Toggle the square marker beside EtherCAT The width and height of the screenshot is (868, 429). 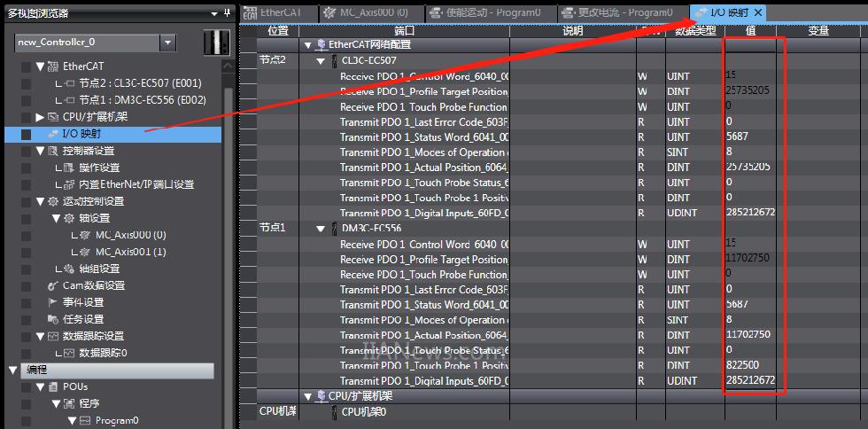(25, 66)
